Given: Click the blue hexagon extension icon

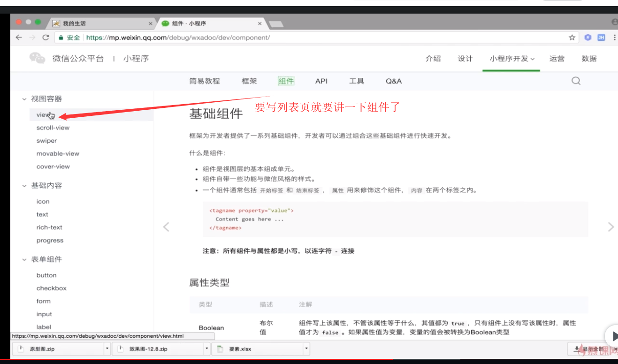Looking at the screenshot, I should 588,38.
